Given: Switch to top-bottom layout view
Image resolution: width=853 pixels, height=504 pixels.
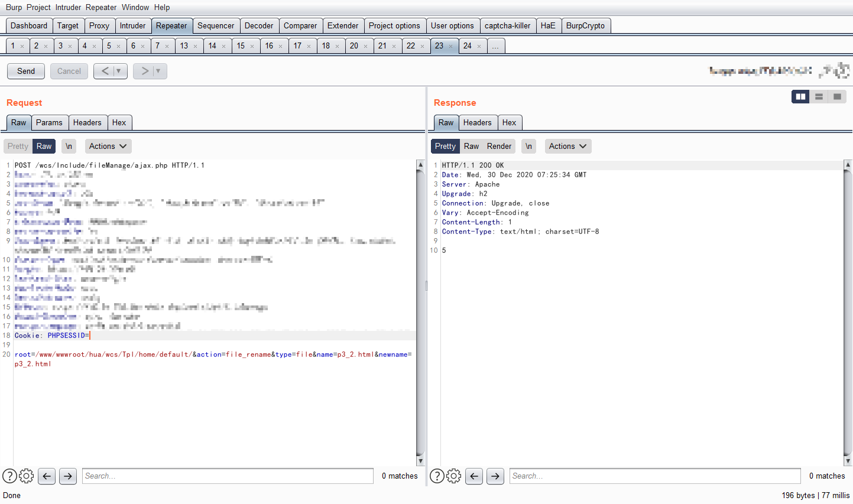Looking at the screenshot, I should pos(819,96).
